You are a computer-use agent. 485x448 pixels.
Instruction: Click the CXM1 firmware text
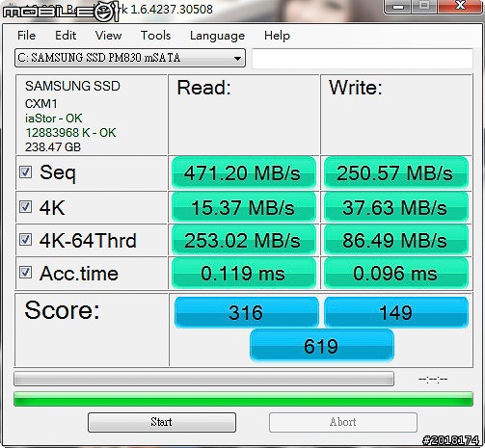(x=41, y=104)
